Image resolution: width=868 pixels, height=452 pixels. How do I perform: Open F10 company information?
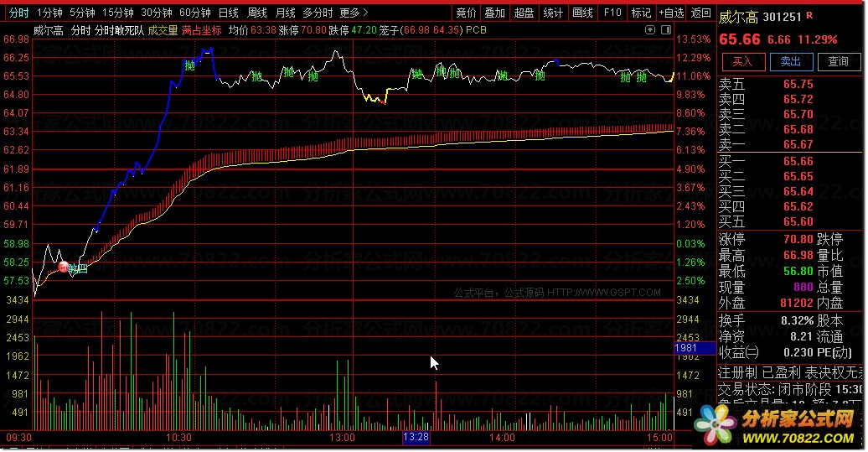point(612,13)
